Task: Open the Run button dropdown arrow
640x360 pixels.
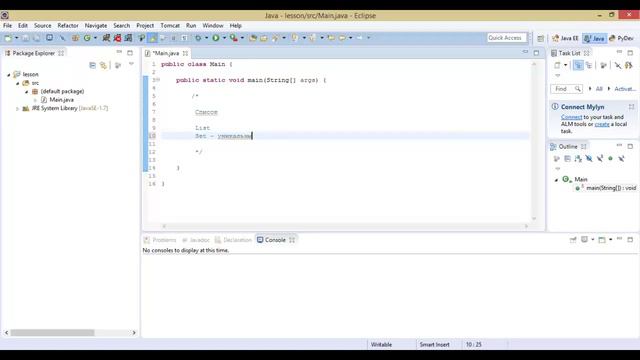Action: tap(224, 38)
